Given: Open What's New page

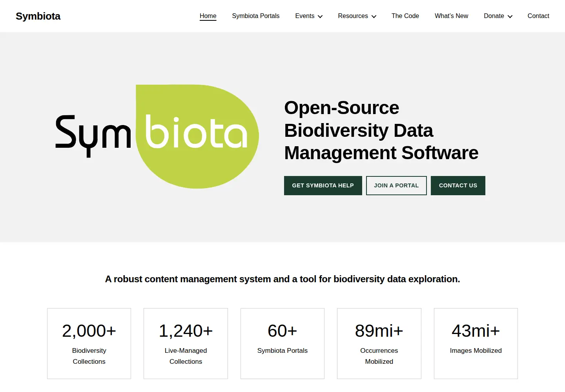Looking at the screenshot, I should [x=451, y=16].
